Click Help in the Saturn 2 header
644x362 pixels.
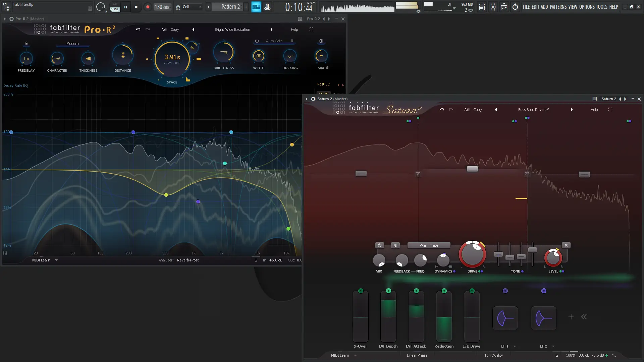594,110
